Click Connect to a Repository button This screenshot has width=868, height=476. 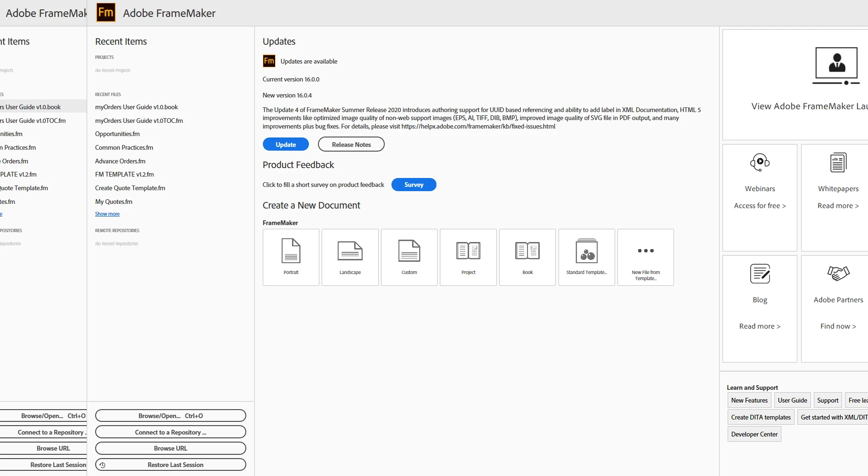(x=170, y=432)
